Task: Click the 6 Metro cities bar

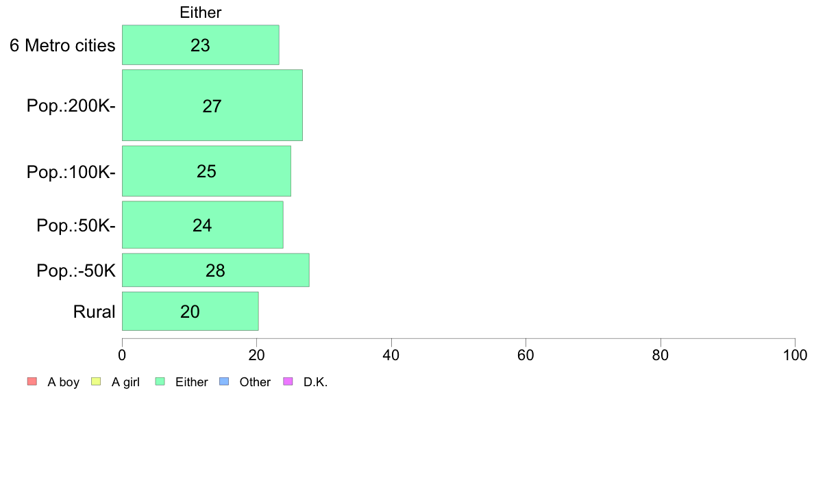Action: pos(200,45)
